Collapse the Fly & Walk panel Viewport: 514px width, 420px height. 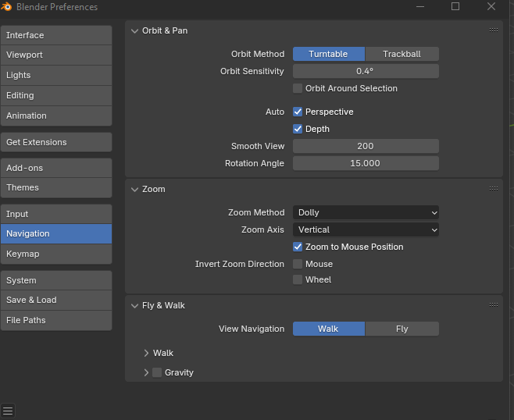click(x=134, y=306)
